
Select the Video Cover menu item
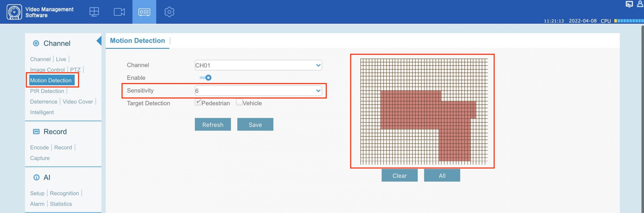78,102
